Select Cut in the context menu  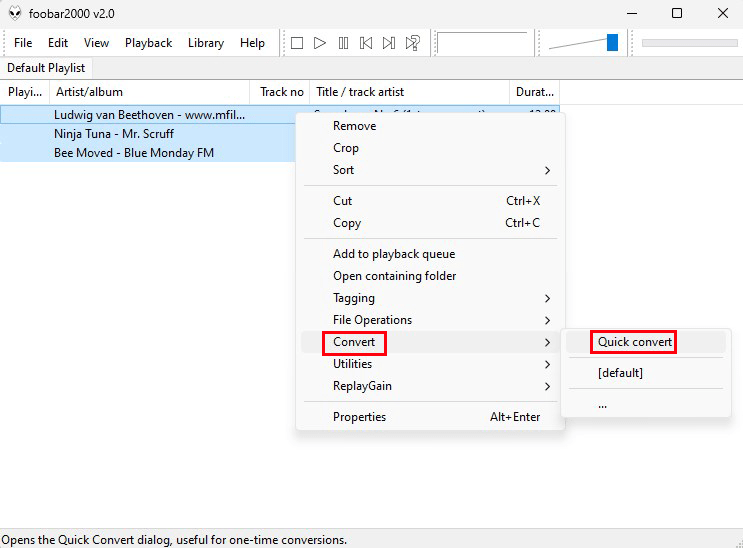pos(430,201)
